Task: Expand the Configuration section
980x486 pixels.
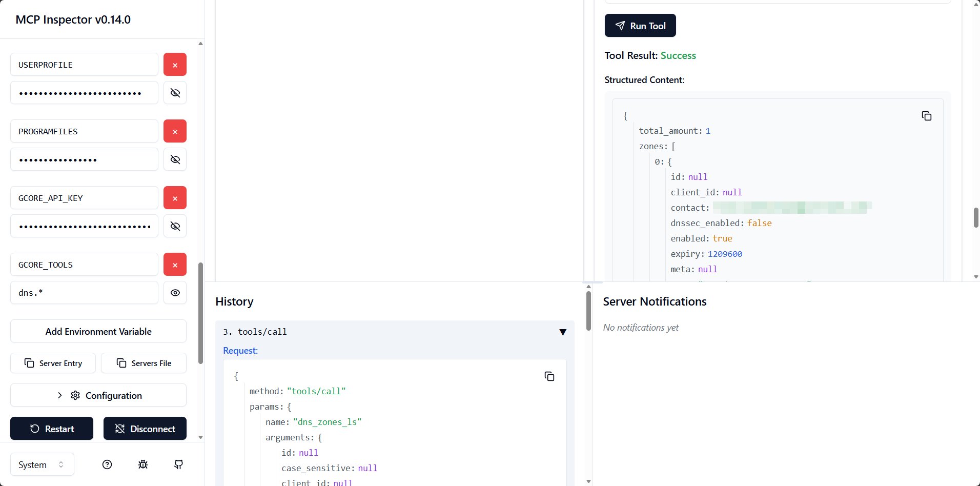Action: click(98, 395)
